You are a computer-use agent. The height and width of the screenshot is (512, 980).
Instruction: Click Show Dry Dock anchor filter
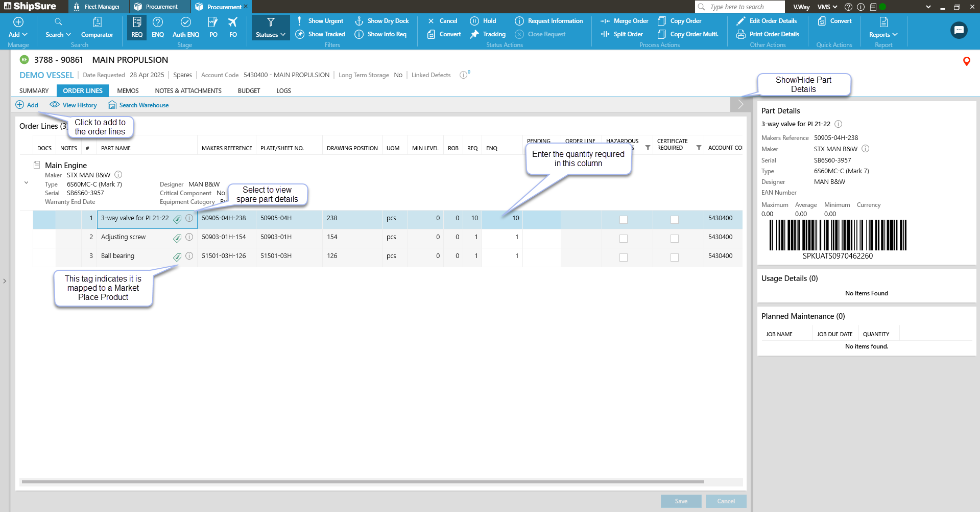tap(359, 21)
